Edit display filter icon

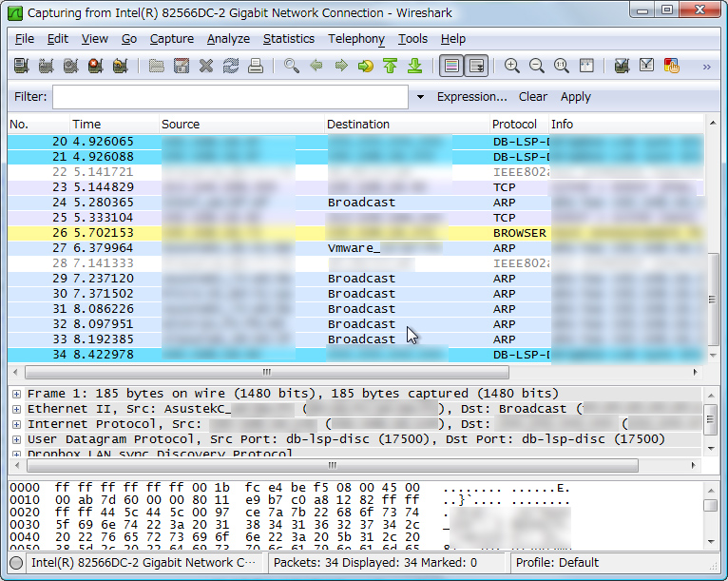[647, 66]
